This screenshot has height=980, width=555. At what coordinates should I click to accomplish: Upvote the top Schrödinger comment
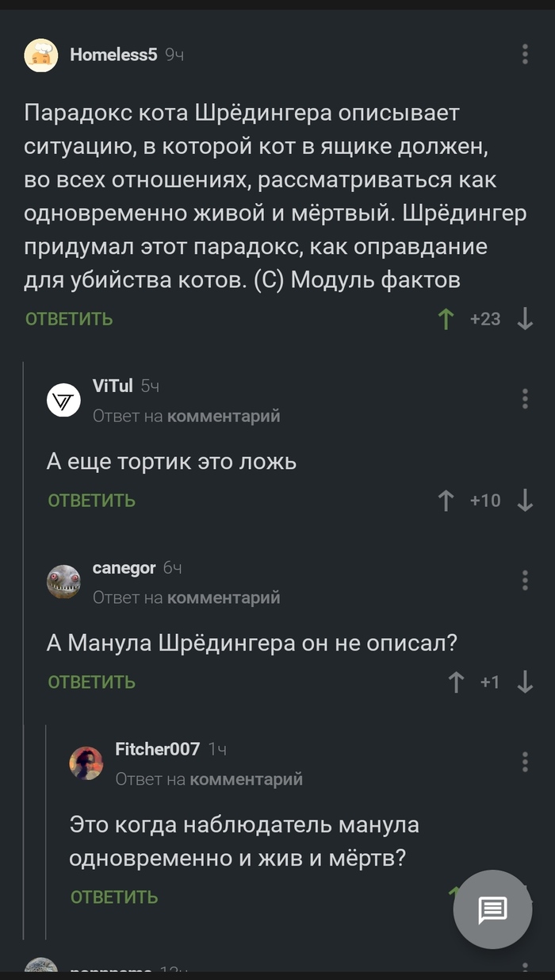point(448,318)
